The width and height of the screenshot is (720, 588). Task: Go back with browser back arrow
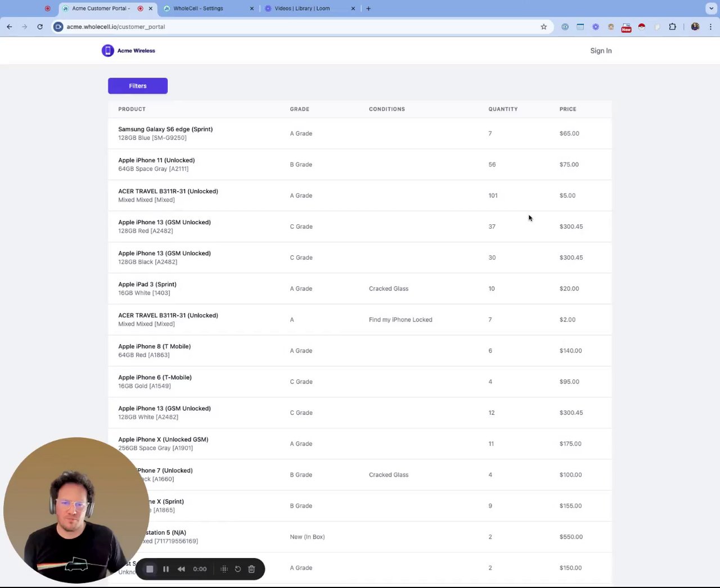(x=10, y=26)
